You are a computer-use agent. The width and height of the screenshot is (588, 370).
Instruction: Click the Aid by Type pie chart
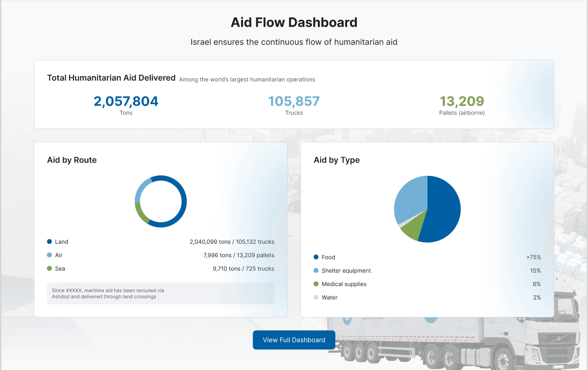coord(427,209)
